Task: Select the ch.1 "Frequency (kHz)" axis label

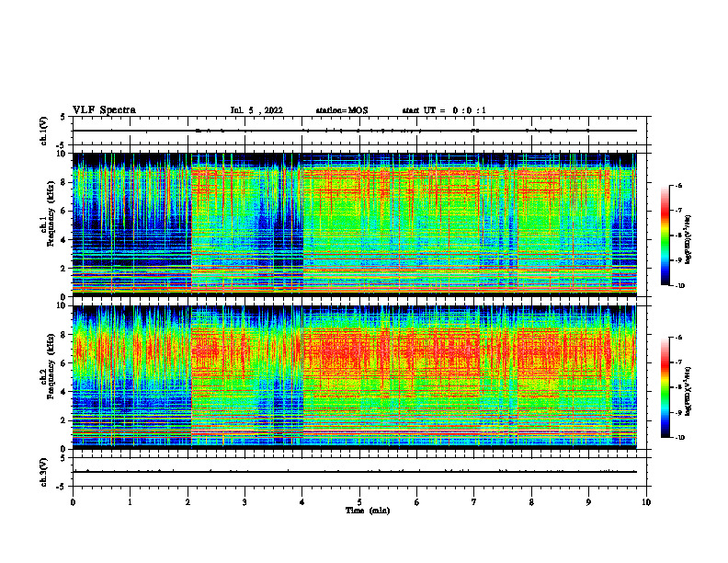Action: 51,213
